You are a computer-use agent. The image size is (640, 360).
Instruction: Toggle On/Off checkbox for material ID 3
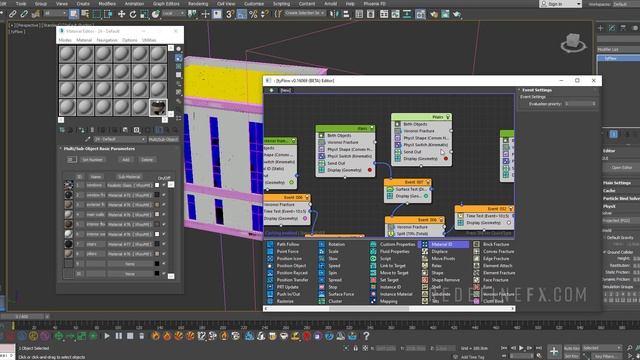point(164,204)
